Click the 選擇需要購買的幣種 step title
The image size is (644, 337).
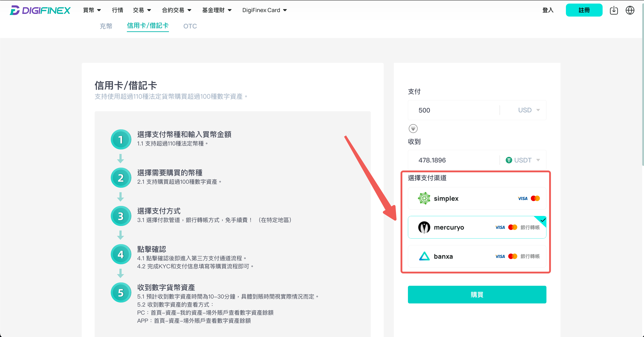tap(170, 173)
